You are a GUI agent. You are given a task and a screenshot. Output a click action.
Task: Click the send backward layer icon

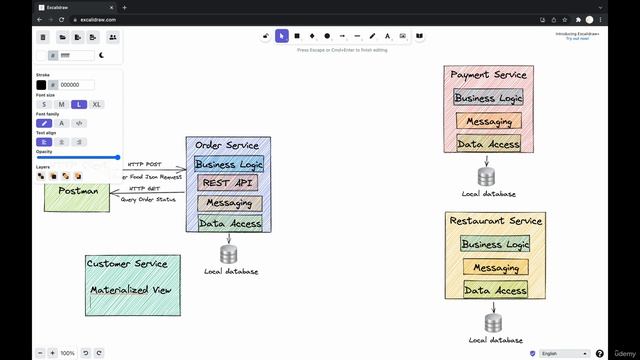click(53, 176)
